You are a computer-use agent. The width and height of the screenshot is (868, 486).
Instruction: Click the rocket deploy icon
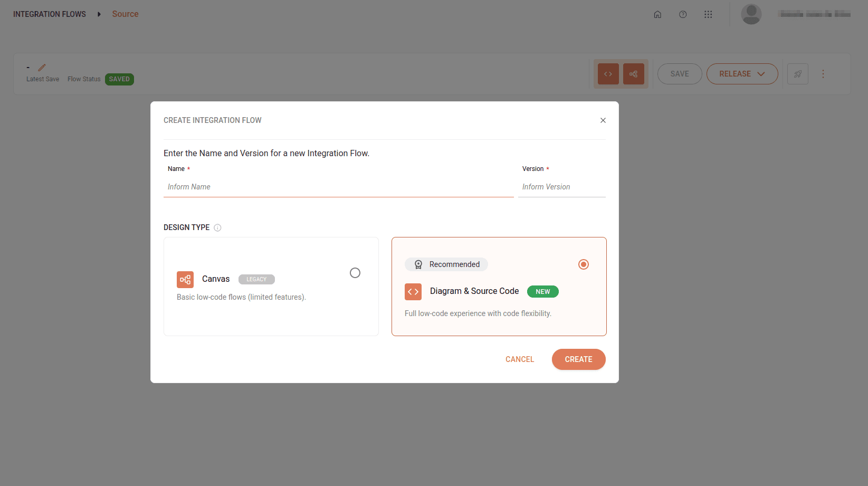click(x=797, y=74)
